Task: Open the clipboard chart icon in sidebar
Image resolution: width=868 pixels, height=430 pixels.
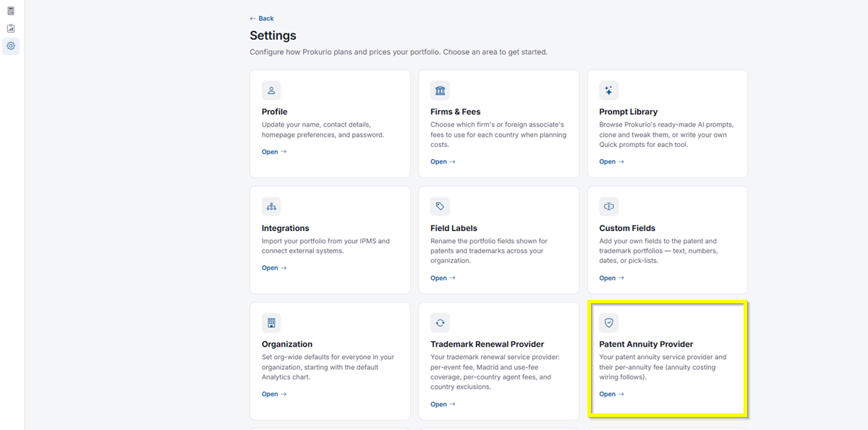Action: pyautogui.click(x=11, y=28)
